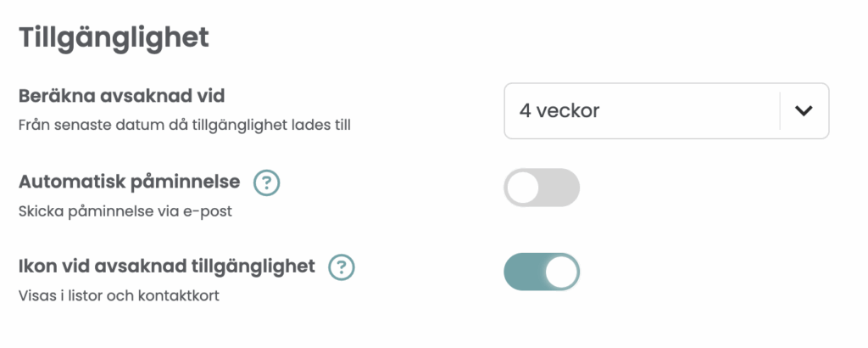
Task: Click the "Ikon vid avsaknad tillgänglighet" label
Action: coord(166,267)
